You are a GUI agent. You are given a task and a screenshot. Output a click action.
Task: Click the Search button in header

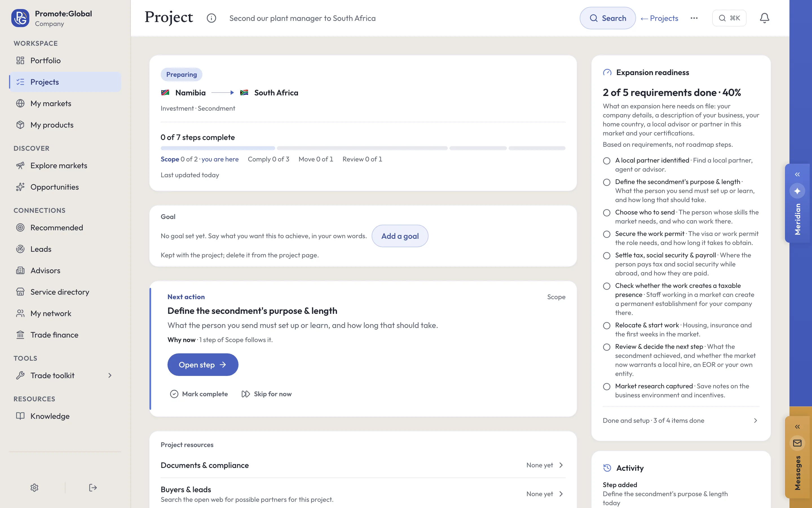coord(608,18)
